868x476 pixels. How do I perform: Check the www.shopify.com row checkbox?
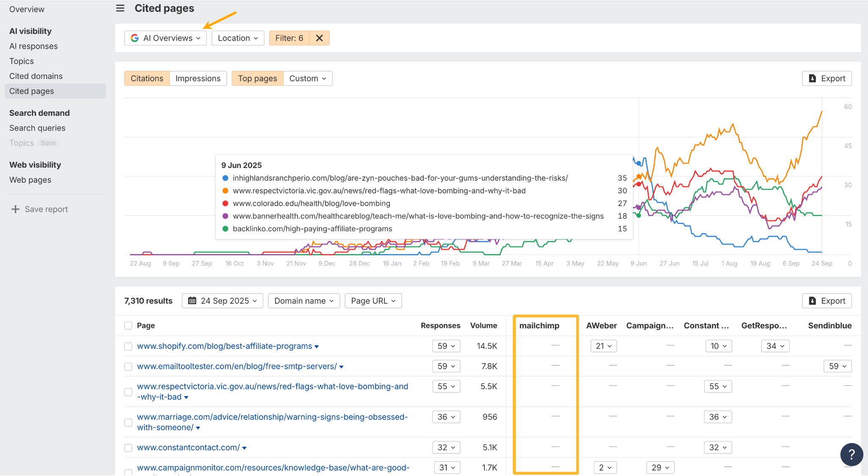click(128, 346)
